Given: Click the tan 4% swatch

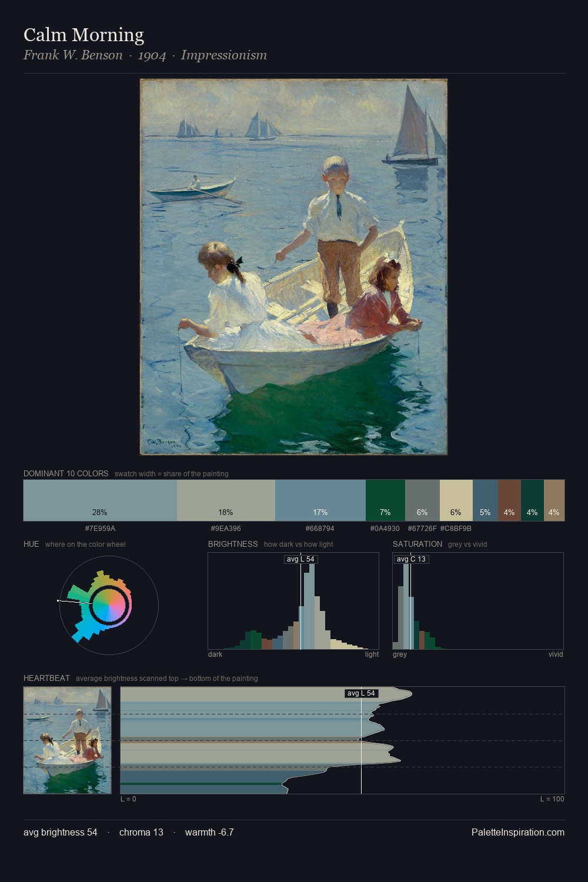Looking at the screenshot, I should tap(554, 500).
